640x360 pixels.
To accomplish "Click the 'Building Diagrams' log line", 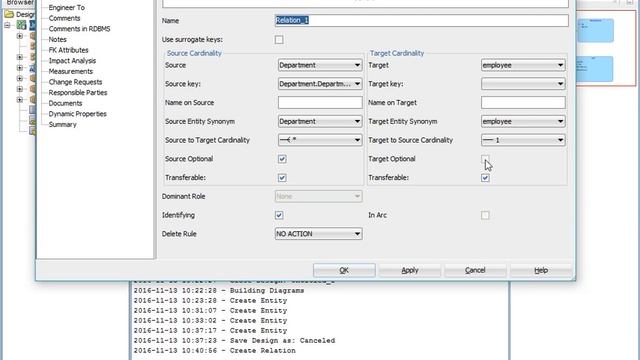I will pos(218,291).
